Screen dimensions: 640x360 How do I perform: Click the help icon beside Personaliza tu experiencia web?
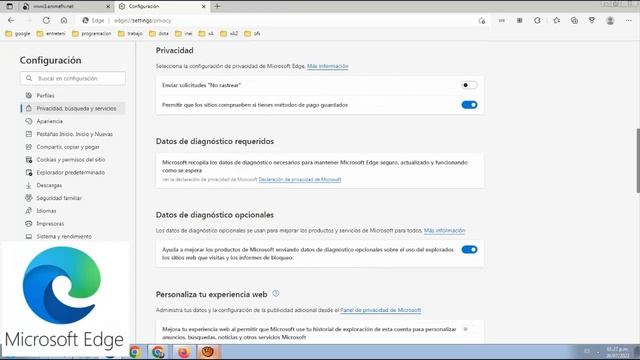pos(276,293)
